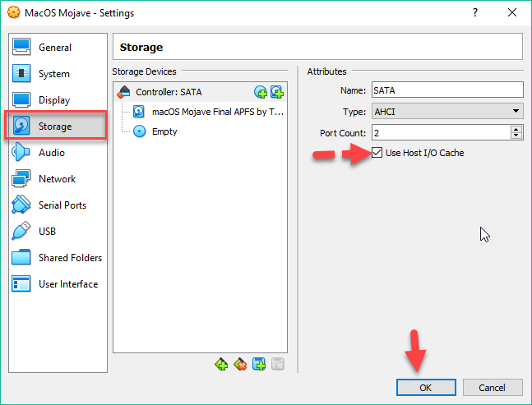Decrease the Port Count value

(x=516, y=136)
